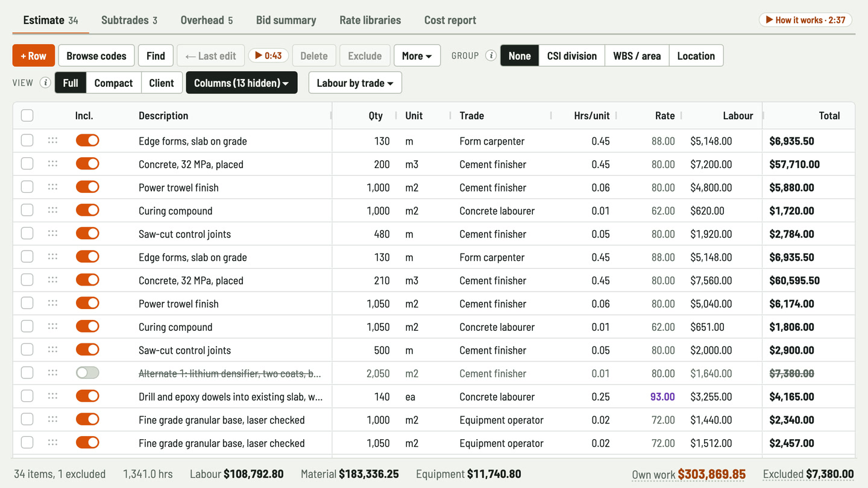
Task: Click the Find button
Action: tap(156, 56)
